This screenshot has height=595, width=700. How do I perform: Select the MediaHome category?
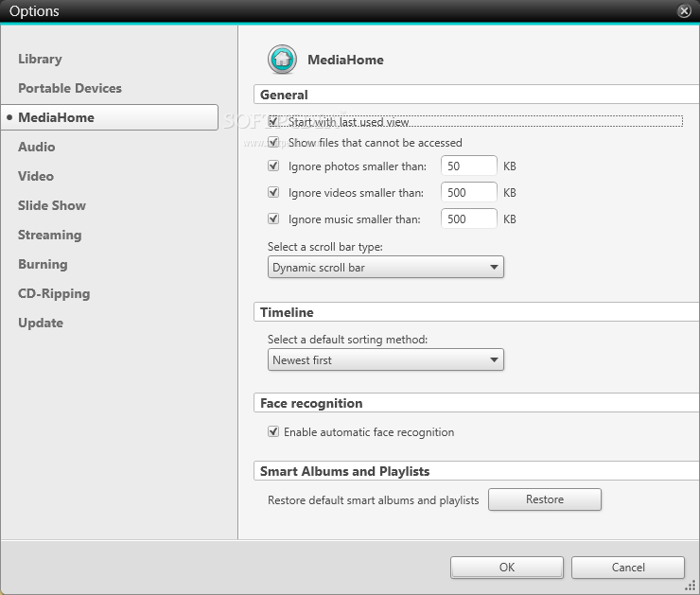(x=110, y=117)
